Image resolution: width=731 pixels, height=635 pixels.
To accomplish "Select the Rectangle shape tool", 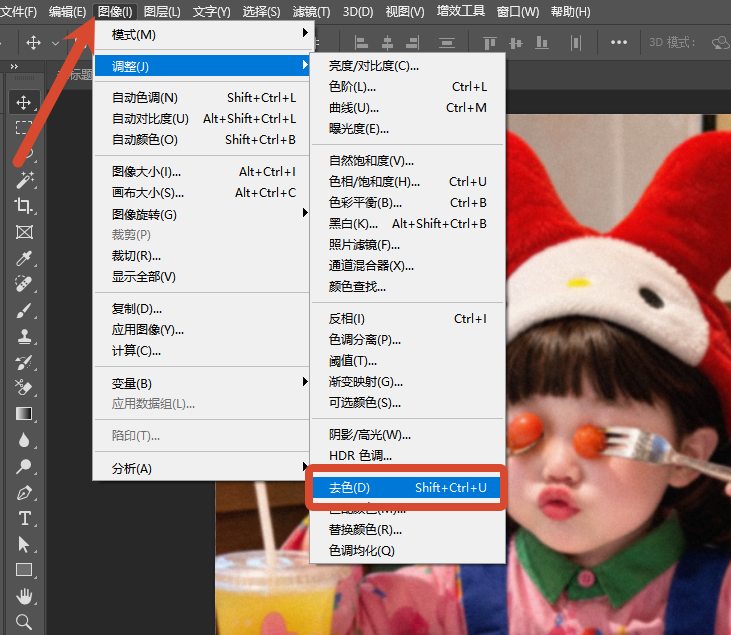I will pos(24,570).
